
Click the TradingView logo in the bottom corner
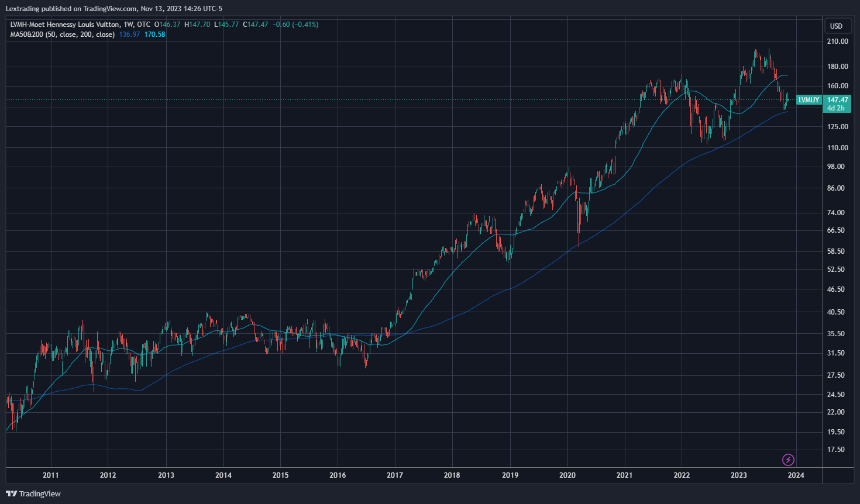click(x=33, y=493)
